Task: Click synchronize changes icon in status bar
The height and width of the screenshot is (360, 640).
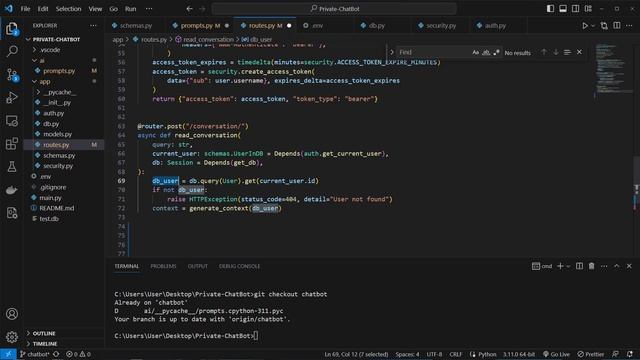Action: pyautogui.click(x=56, y=354)
